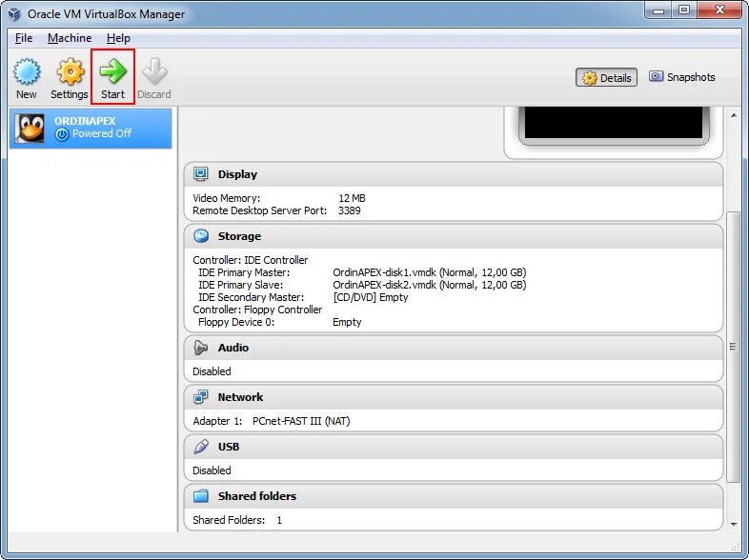The height and width of the screenshot is (560, 749).
Task: Open the Settings gear toolbar icon
Action: (x=71, y=71)
